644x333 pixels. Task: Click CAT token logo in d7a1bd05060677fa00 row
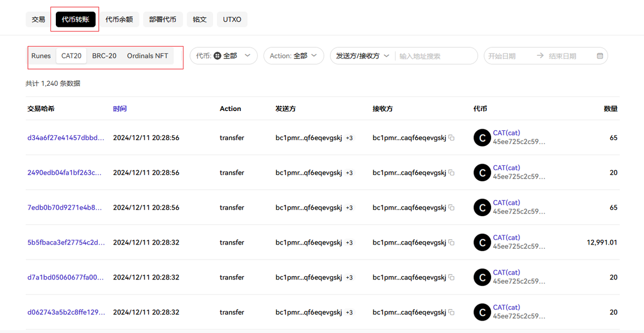(x=482, y=277)
